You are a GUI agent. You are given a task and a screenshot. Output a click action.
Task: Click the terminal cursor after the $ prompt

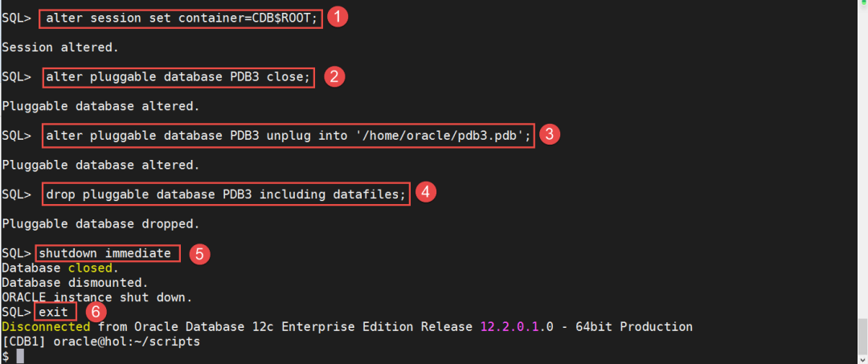[x=19, y=356]
